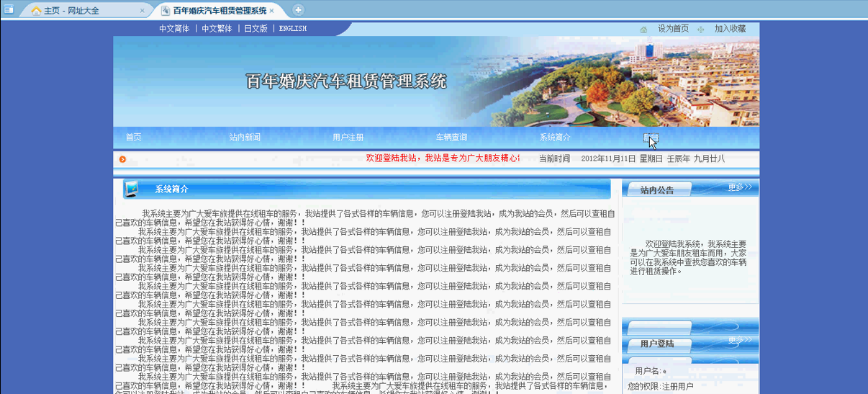
Task: Click the monitor icon beside 系统简介 heading
Action: [x=132, y=189]
